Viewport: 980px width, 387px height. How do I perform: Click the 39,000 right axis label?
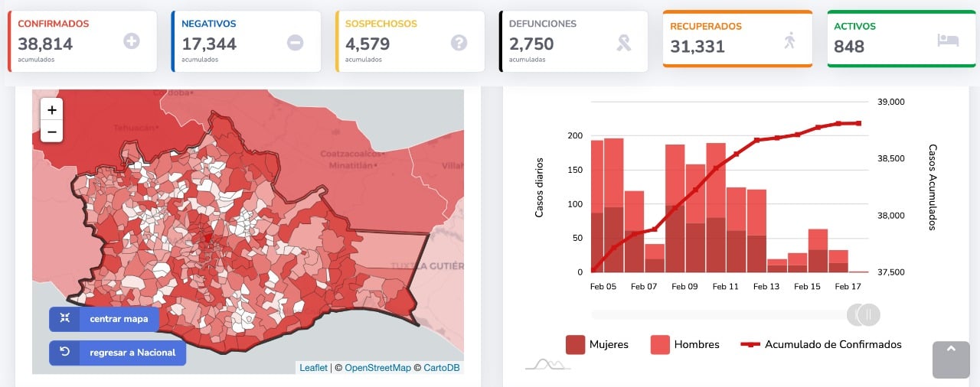890,102
